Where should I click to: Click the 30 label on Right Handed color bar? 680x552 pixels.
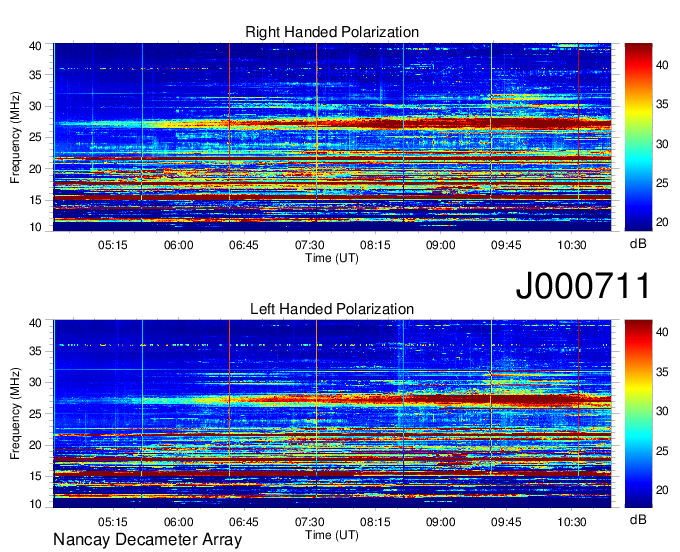(x=662, y=144)
